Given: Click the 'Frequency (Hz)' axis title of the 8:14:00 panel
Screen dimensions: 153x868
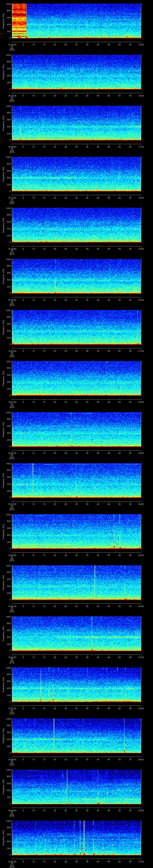Looking at the screenshot, I should point(3,21).
